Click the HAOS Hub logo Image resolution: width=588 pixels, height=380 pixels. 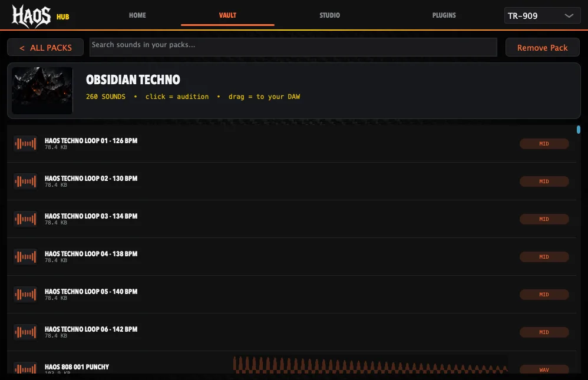click(x=40, y=16)
